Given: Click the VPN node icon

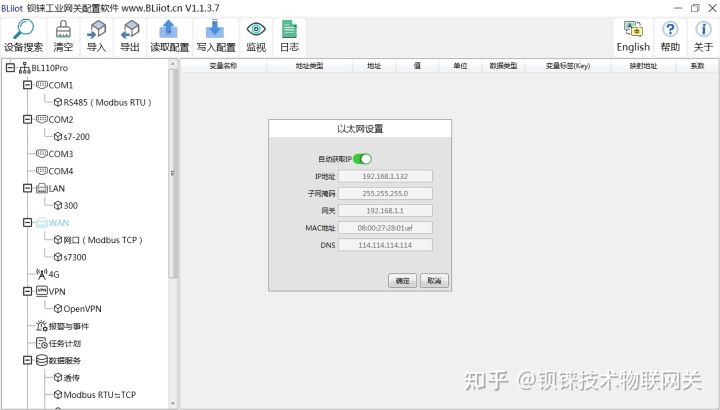Looking at the screenshot, I should [x=42, y=291].
